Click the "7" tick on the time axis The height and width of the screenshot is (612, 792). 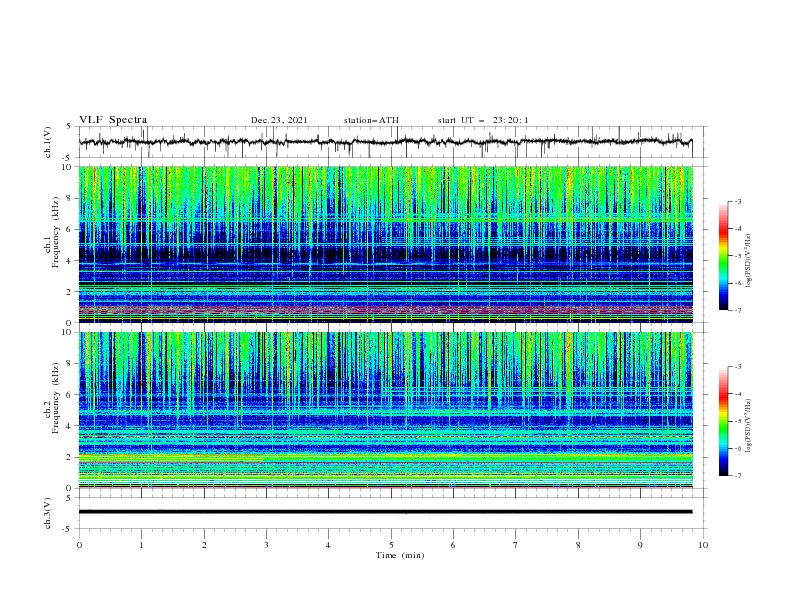tap(516, 545)
